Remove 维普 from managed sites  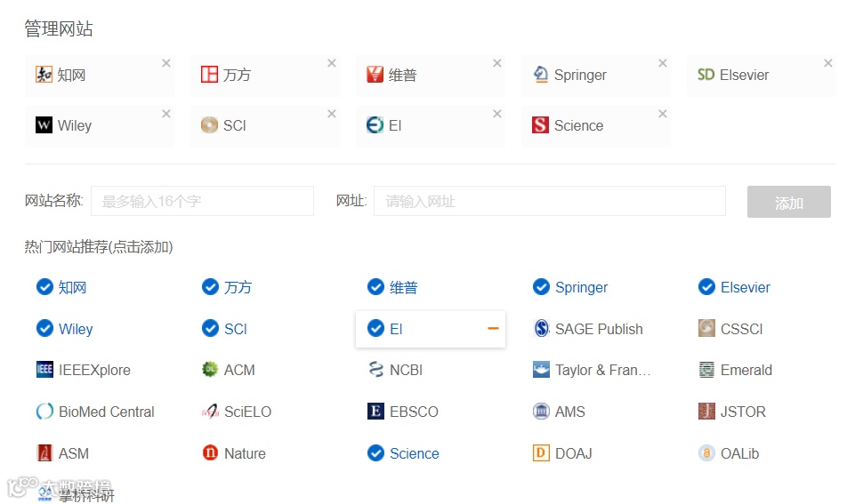(x=497, y=63)
